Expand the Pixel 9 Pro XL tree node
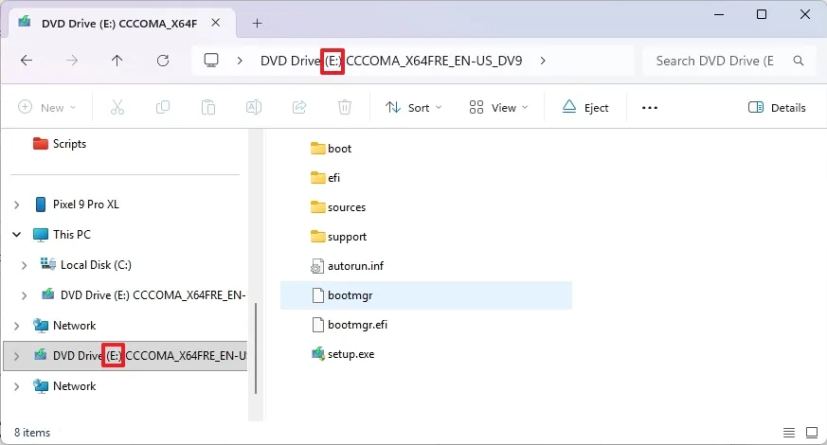Image resolution: width=827 pixels, height=445 pixels. click(16, 205)
